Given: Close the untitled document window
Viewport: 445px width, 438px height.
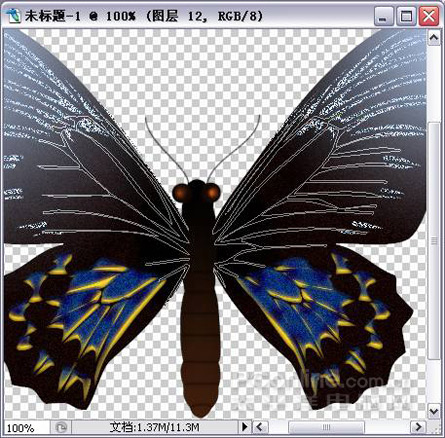Looking at the screenshot, I should click(429, 16).
